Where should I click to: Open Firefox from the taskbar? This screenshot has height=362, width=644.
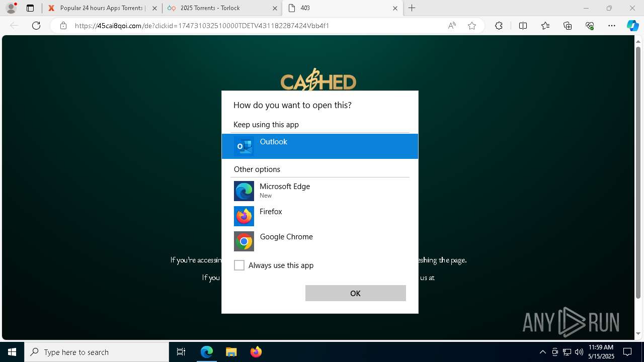pyautogui.click(x=256, y=352)
